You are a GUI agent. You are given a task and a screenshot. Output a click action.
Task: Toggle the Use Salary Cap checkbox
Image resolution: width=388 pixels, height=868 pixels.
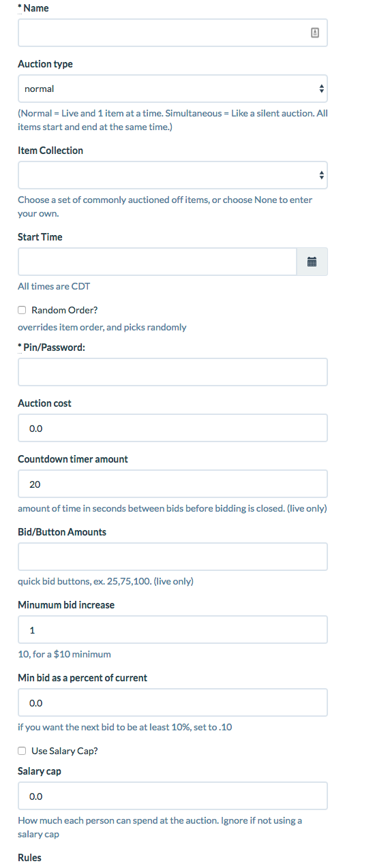tap(23, 751)
